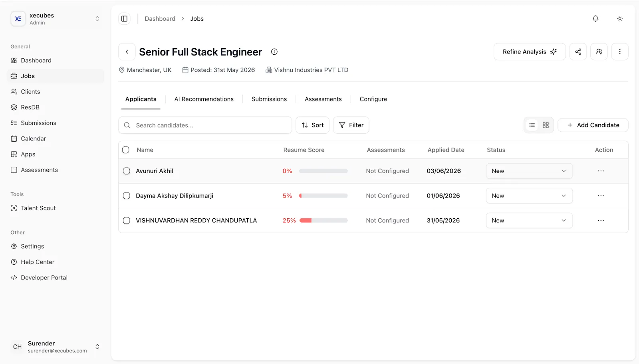This screenshot has width=639, height=364.
Task: Click the search magnifier icon
Action: [127, 125]
